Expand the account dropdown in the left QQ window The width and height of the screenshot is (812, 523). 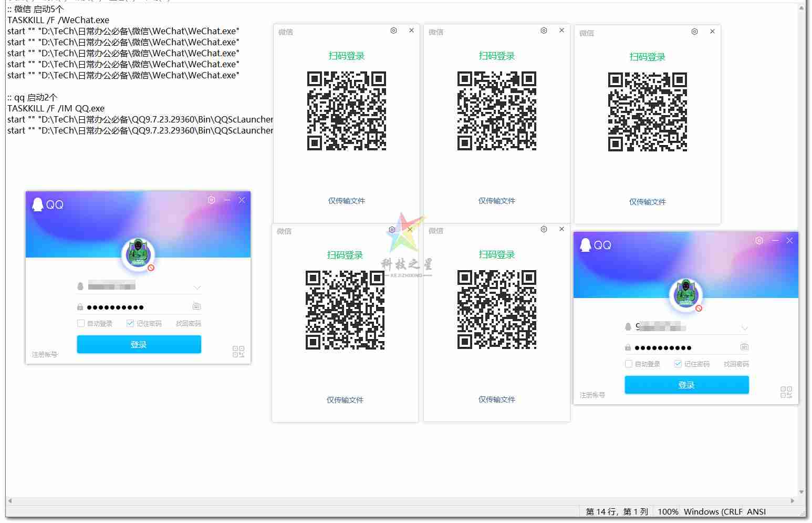(197, 288)
